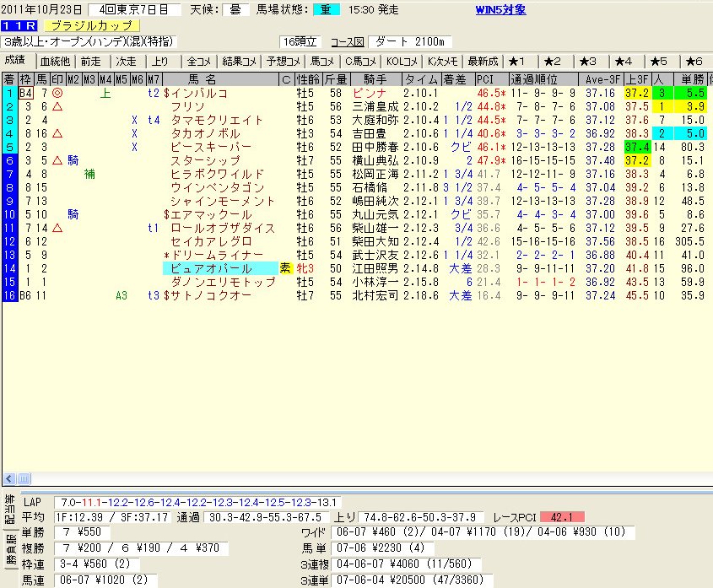This screenshot has height=588, width=713.
Task: Sort by 通過順位 column header
Action: pyautogui.click(x=543, y=79)
